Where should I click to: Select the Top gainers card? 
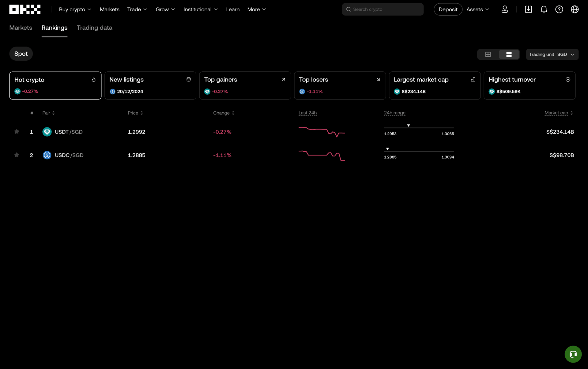245,85
